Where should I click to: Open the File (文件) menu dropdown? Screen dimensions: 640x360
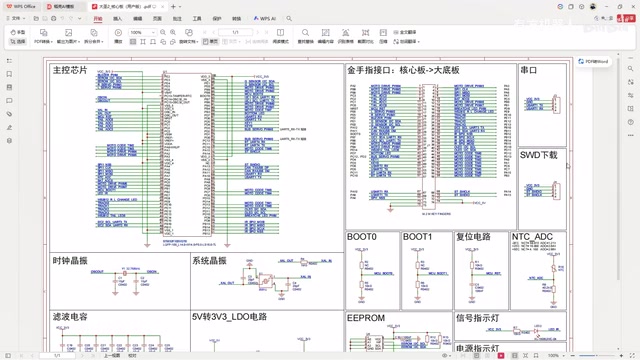[x=17, y=19]
